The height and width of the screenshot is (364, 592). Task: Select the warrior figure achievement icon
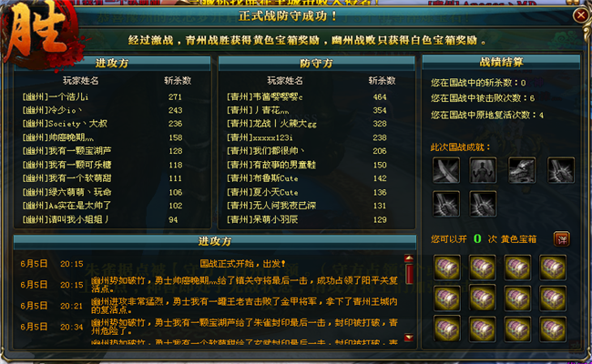(x=483, y=170)
